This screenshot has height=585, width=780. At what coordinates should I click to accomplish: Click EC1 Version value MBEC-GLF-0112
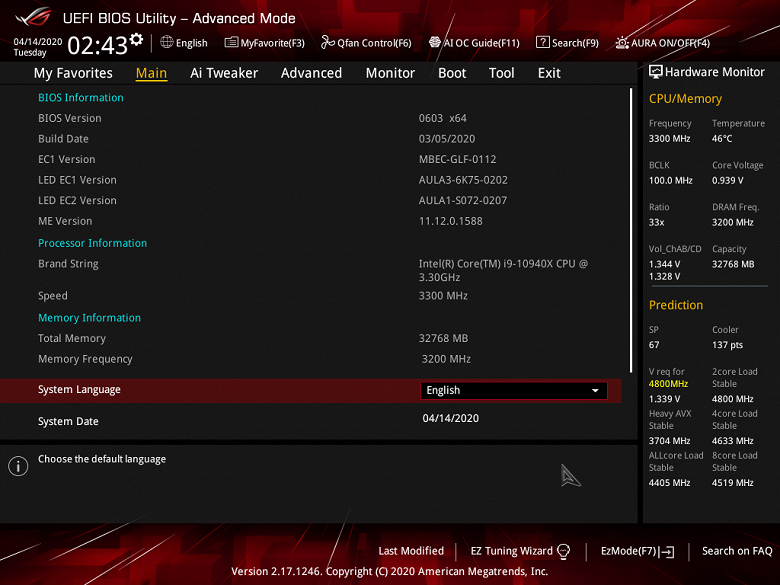pyautogui.click(x=457, y=159)
